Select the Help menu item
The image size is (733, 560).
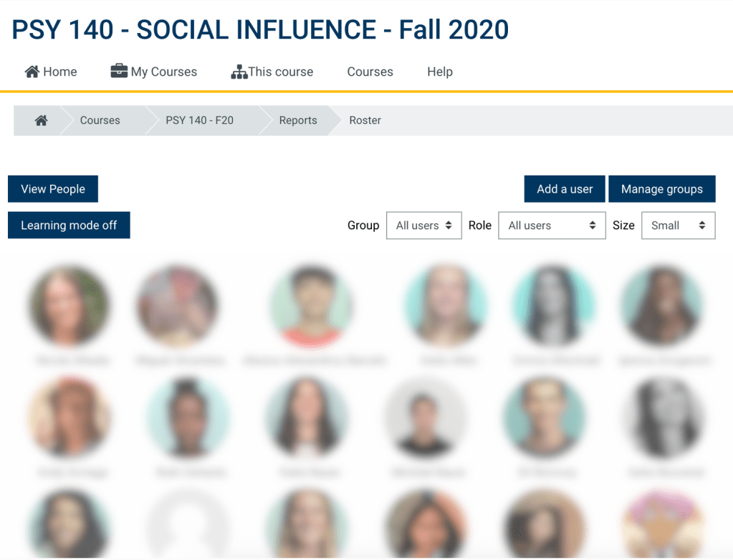(x=440, y=72)
